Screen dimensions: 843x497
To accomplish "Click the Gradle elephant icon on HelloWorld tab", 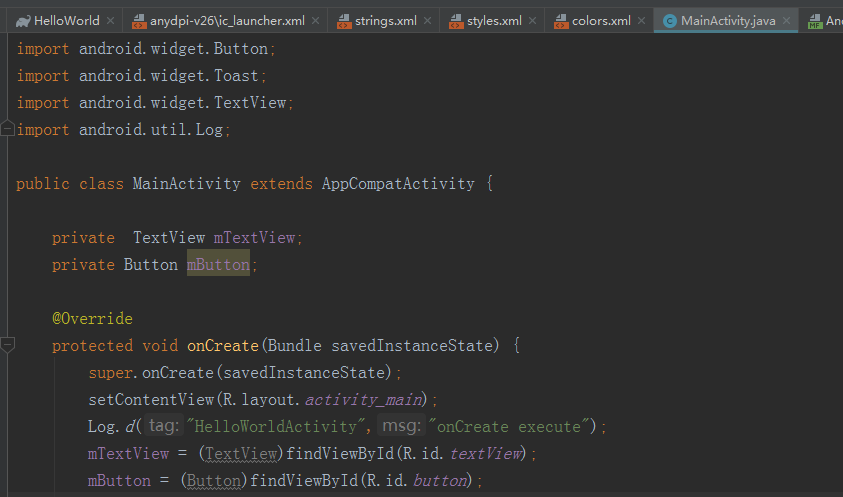I will pyautogui.click(x=22, y=20).
